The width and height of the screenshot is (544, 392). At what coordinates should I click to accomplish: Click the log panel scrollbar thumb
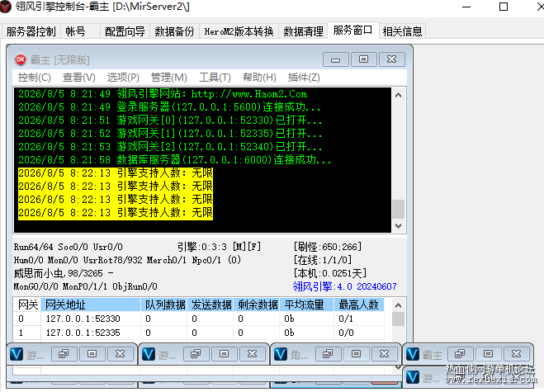(x=398, y=209)
